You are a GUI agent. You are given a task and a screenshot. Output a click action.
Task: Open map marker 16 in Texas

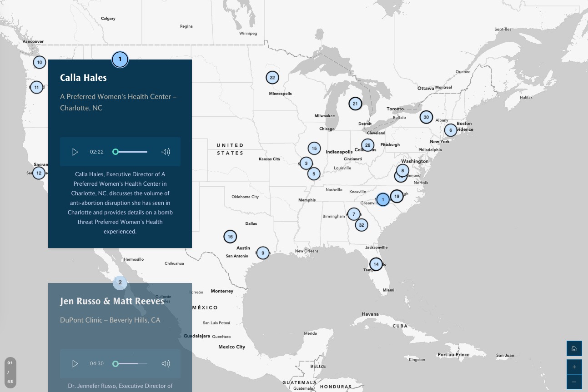[230, 237]
